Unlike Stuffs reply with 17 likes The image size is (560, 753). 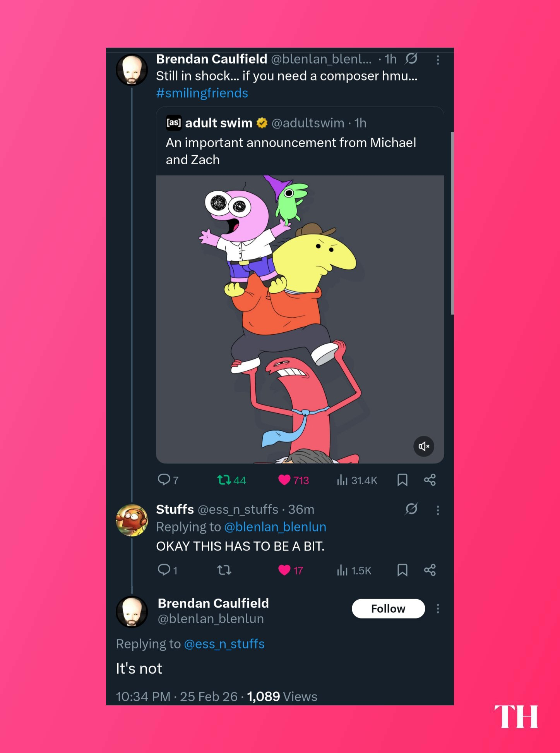point(290,570)
